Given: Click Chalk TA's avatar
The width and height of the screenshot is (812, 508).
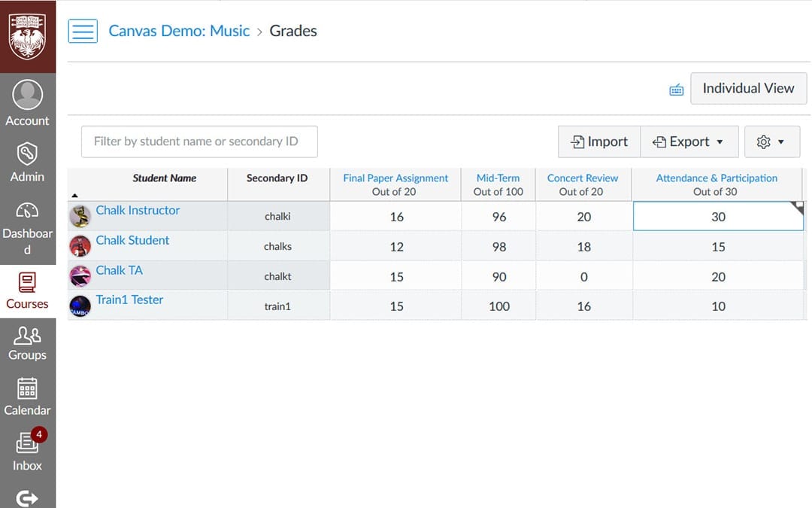Looking at the screenshot, I should 80,276.
